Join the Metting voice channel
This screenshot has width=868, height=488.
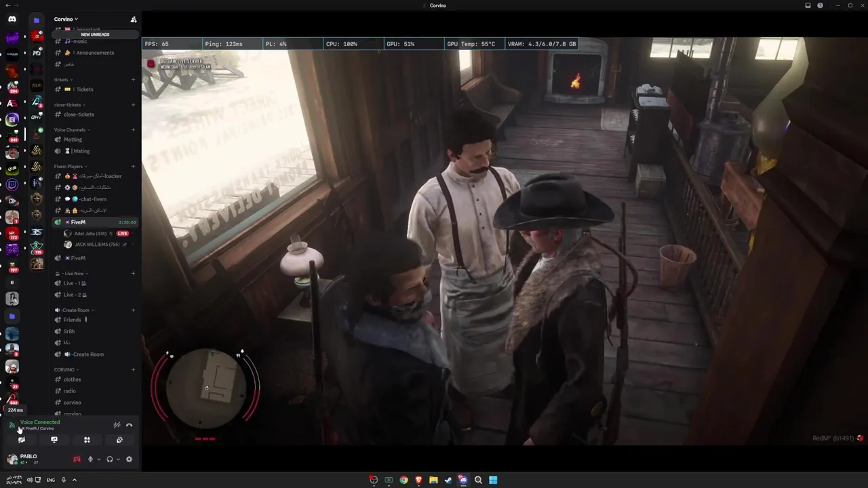[x=95, y=140]
